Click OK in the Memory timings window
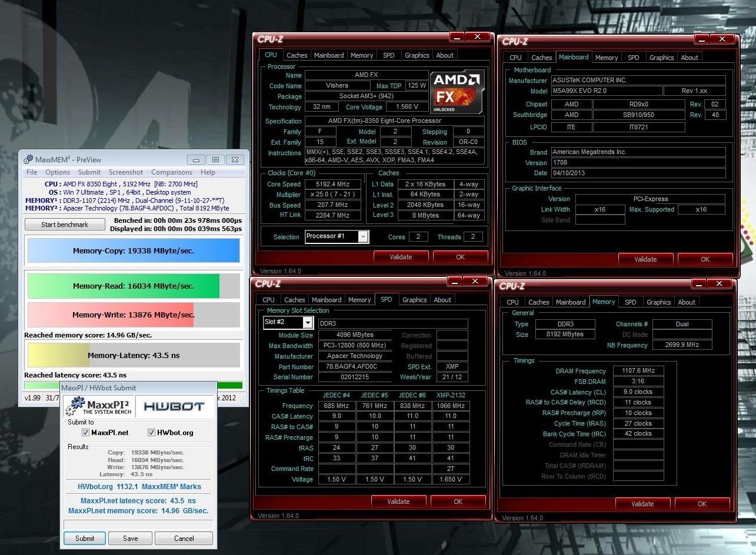This screenshot has width=756, height=555. point(702,504)
